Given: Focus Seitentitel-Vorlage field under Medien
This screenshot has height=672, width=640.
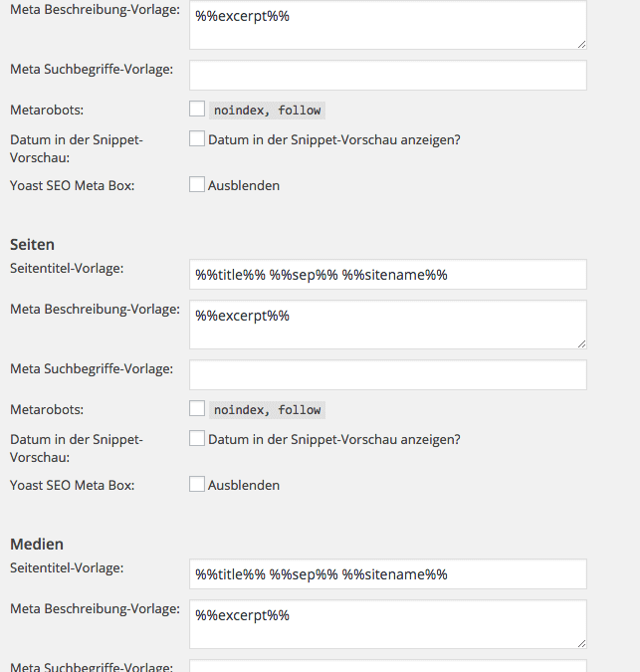Looking at the screenshot, I should point(387,574).
